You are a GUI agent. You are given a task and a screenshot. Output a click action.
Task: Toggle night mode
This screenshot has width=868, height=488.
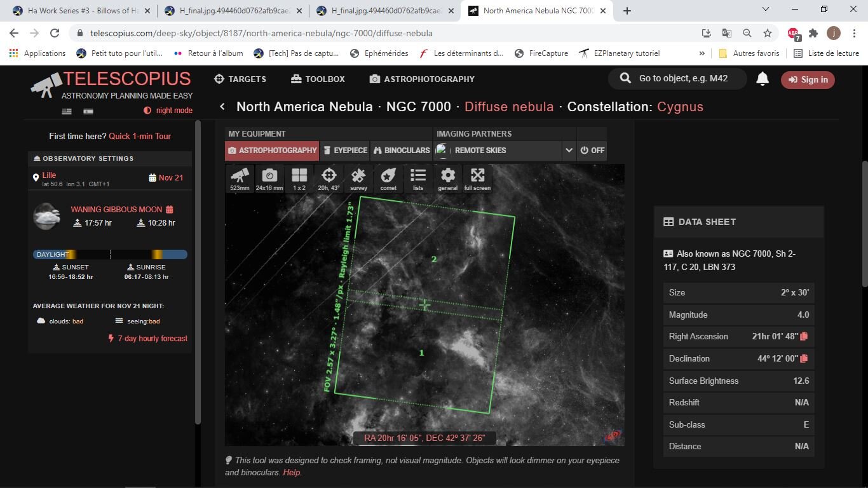[168, 111]
